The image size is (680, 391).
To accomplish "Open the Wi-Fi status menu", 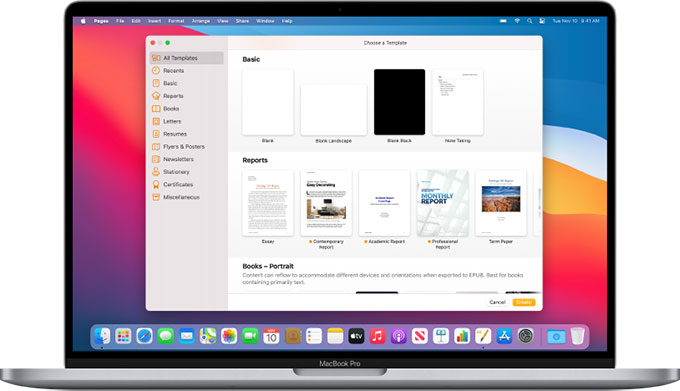I will coord(517,21).
